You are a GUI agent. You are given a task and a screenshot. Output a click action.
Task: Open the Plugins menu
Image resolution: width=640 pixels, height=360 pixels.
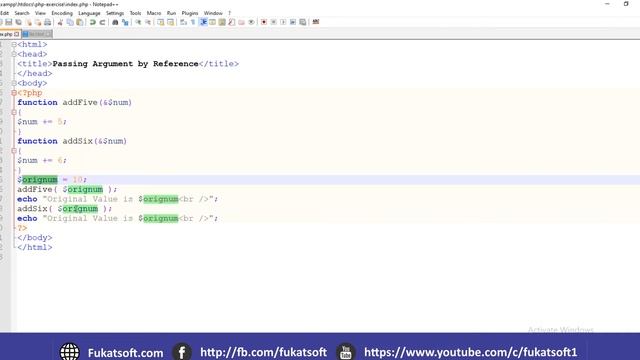[189, 13]
